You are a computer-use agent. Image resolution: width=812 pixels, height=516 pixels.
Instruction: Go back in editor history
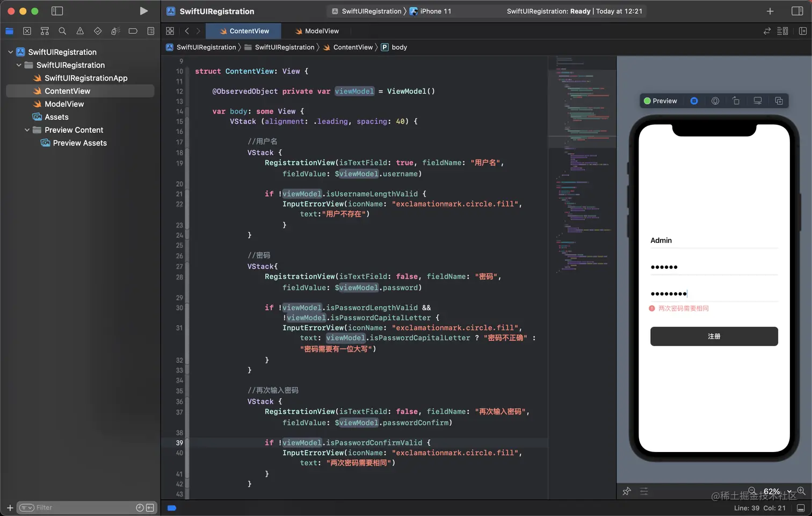click(186, 31)
